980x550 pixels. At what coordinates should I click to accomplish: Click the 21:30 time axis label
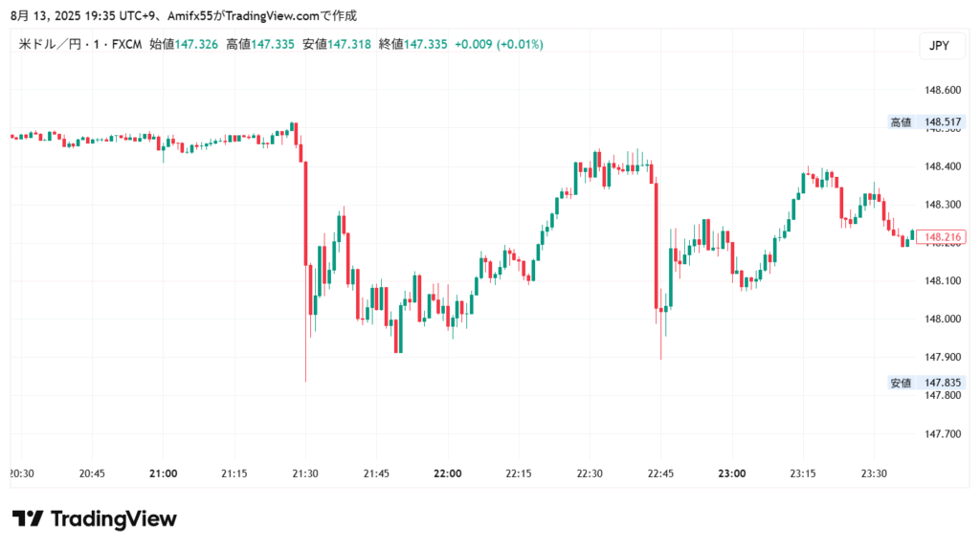click(x=305, y=473)
